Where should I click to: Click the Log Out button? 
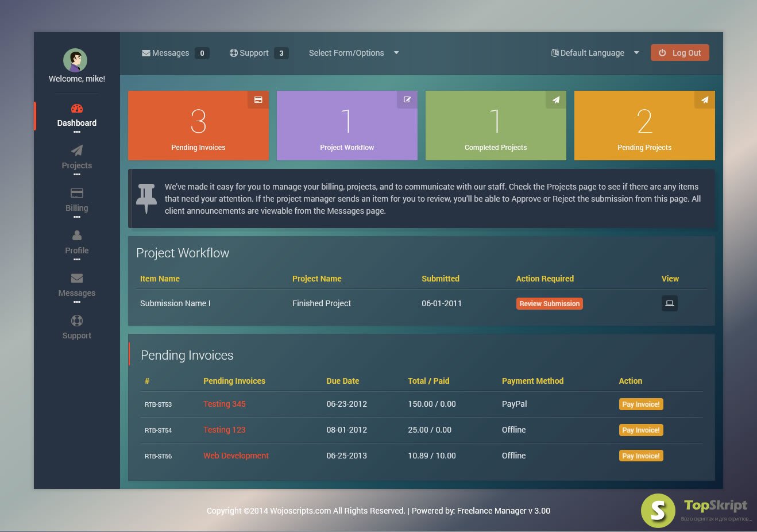point(680,53)
